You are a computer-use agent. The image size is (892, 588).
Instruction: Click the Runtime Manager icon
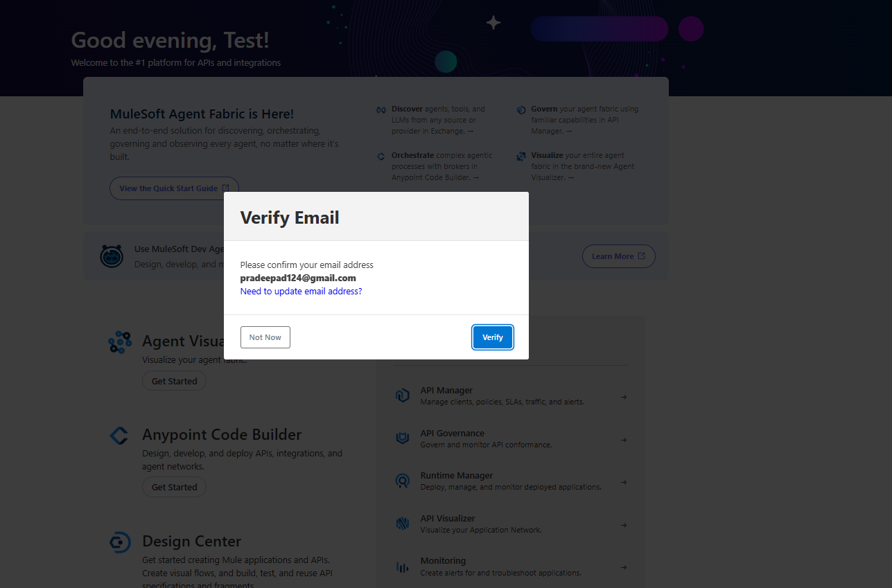pos(402,481)
